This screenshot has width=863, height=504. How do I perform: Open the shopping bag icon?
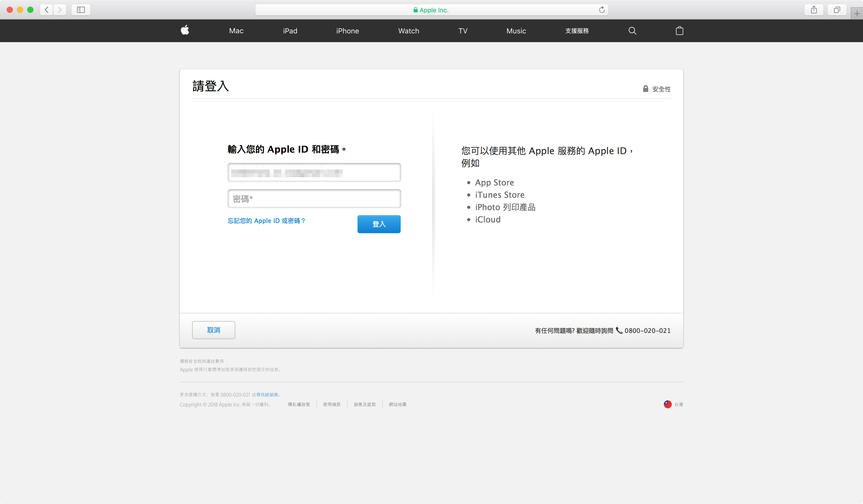679,31
